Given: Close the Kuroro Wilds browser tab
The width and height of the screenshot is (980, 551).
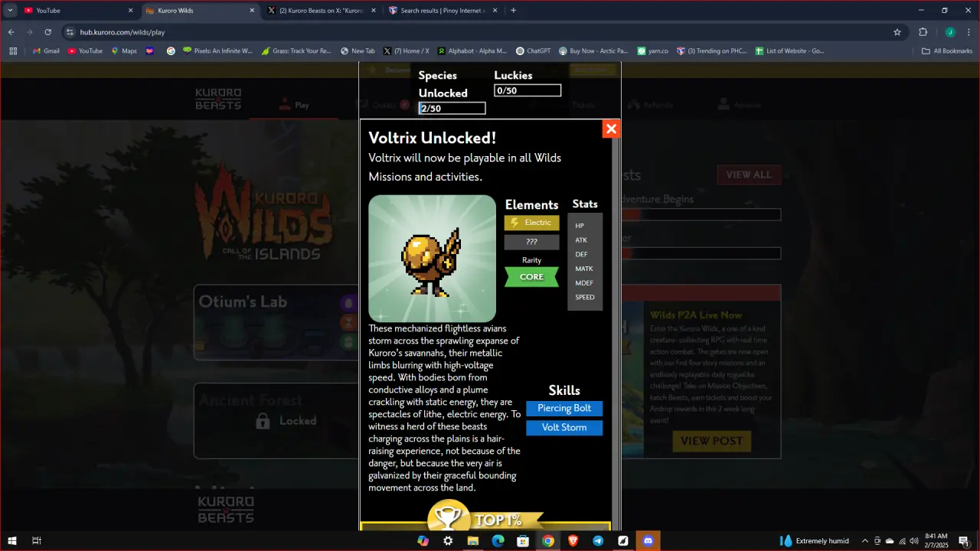Looking at the screenshot, I should [252, 11].
